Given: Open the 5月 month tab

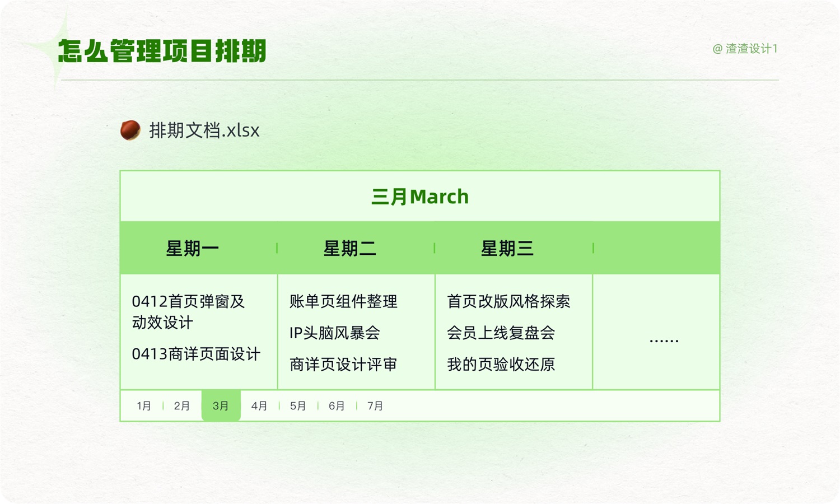Looking at the screenshot, I should [x=297, y=405].
